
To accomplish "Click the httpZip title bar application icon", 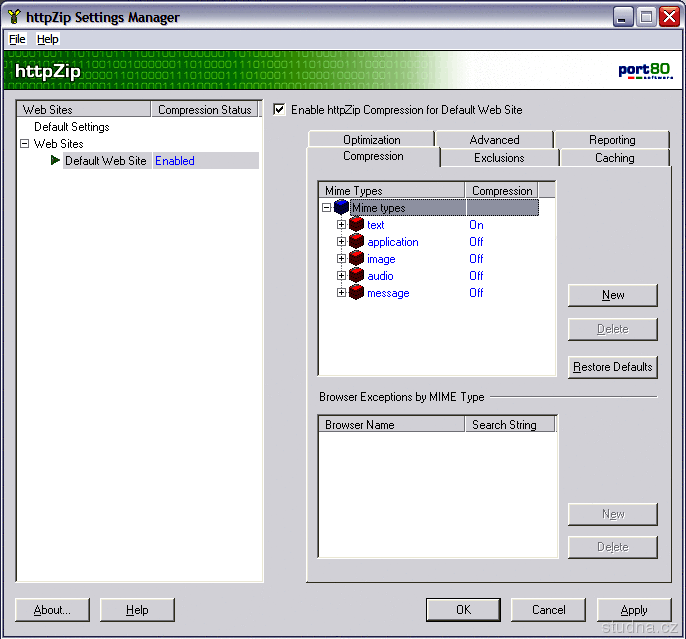I will [x=13, y=16].
